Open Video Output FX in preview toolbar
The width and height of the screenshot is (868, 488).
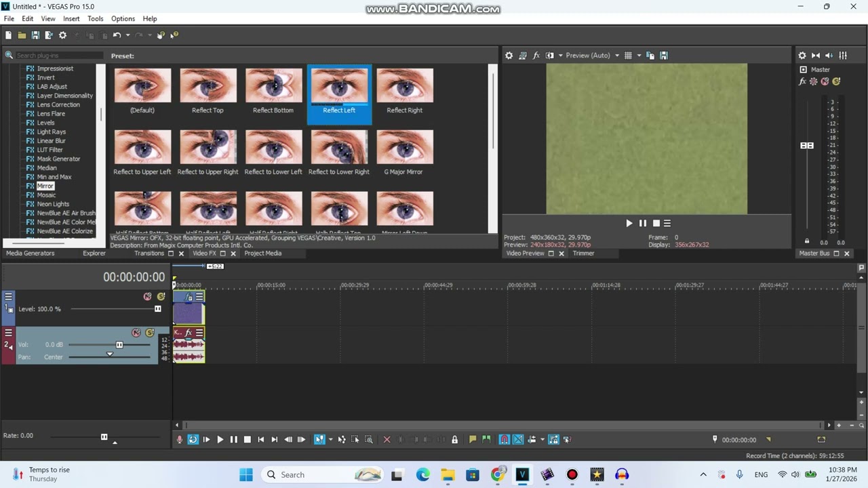(536, 56)
